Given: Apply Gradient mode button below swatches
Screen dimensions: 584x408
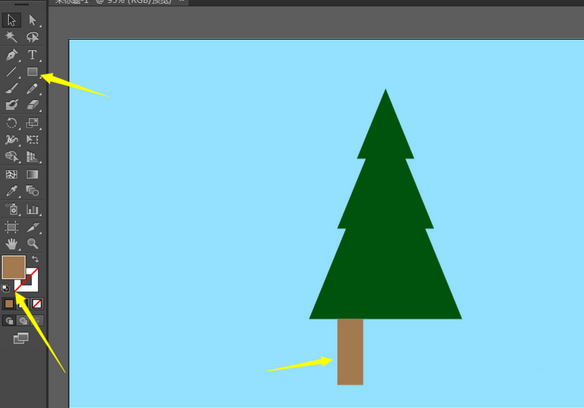Looking at the screenshot, I should [x=23, y=304].
